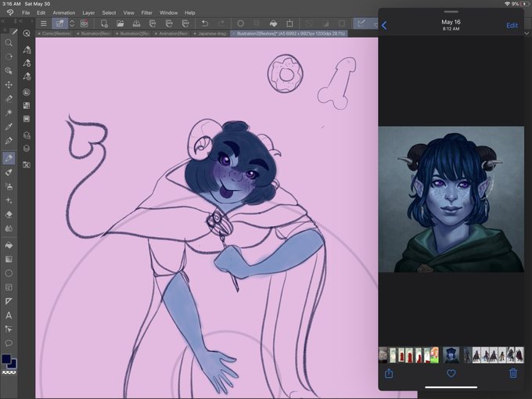
Task: Switch to the Illustration3 canvas tab
Action: [289, 34]
